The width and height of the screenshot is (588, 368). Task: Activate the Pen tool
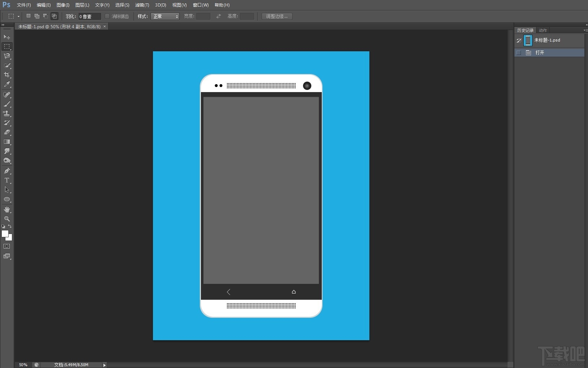point(7,171)
